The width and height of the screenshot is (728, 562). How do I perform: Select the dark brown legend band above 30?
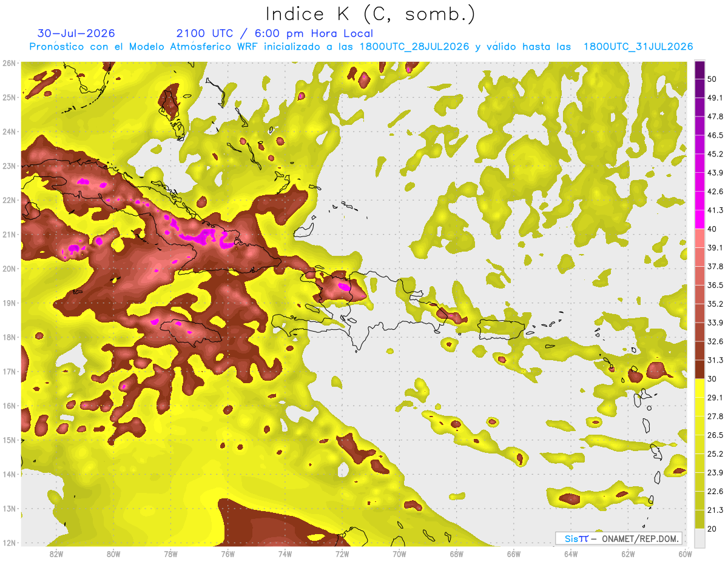click(x=699, y=369)
